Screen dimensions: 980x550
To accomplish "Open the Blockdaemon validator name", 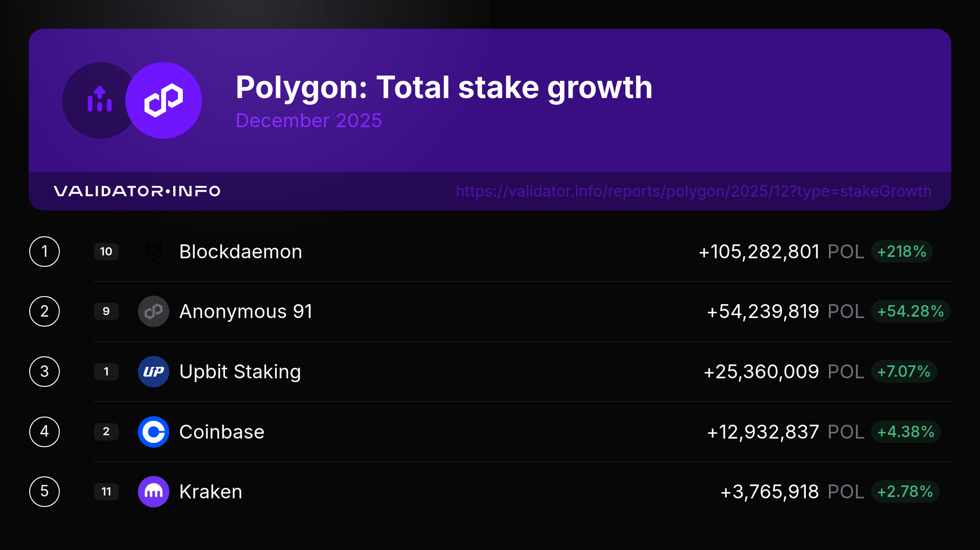I will pyautogui.click(x=240, y=252).
